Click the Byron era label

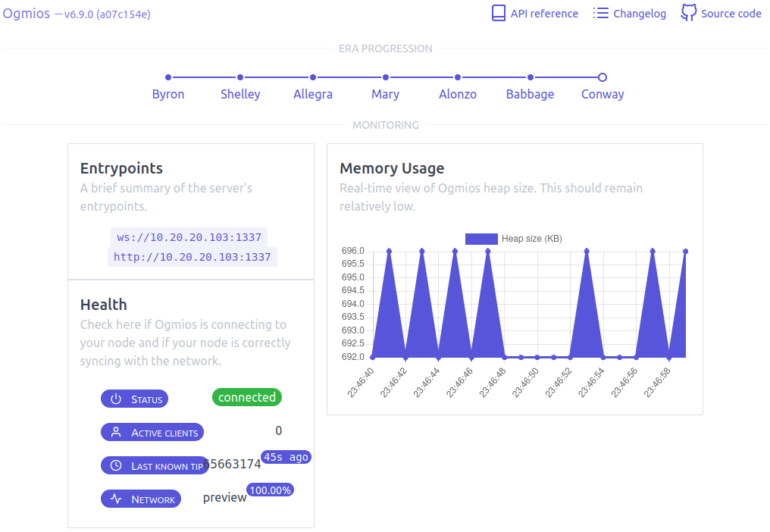click(168, 94)
